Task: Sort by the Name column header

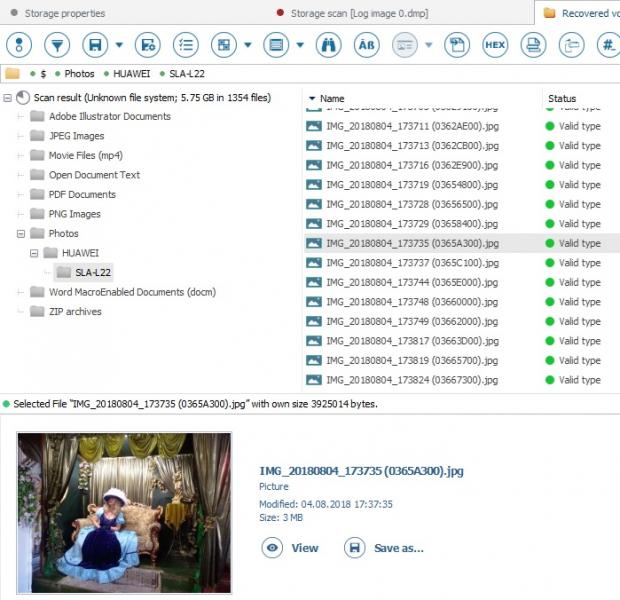Action: 332,98
